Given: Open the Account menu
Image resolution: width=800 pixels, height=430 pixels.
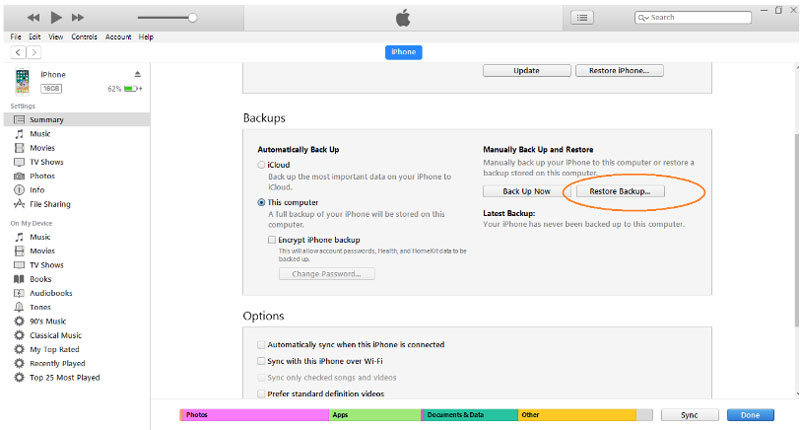Looking at the screenshot, I should pyautogui.click(x=118, y=37).
